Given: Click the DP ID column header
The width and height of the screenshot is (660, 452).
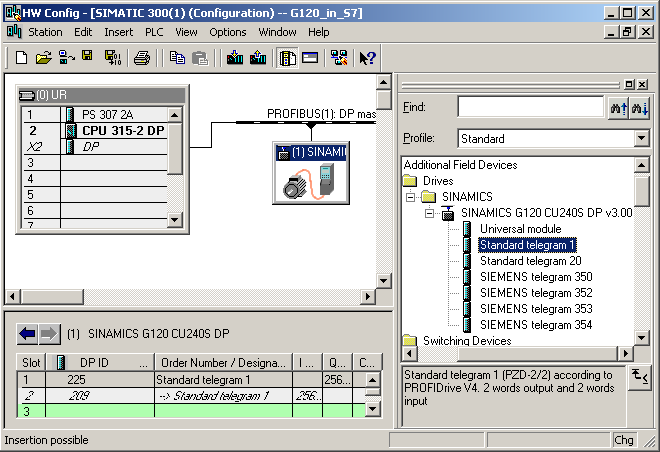Looking at the screenshot, I should (x=100, y=363).
